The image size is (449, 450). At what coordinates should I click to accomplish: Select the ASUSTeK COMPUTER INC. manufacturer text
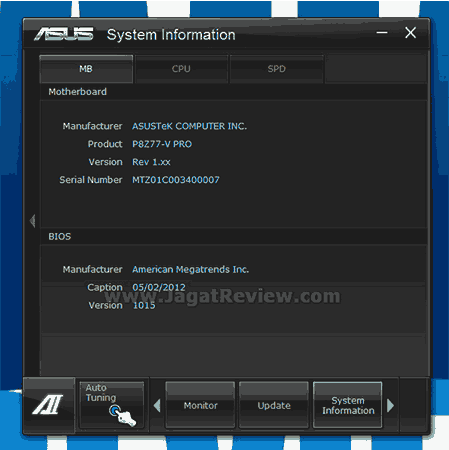(x=189, y=126)
